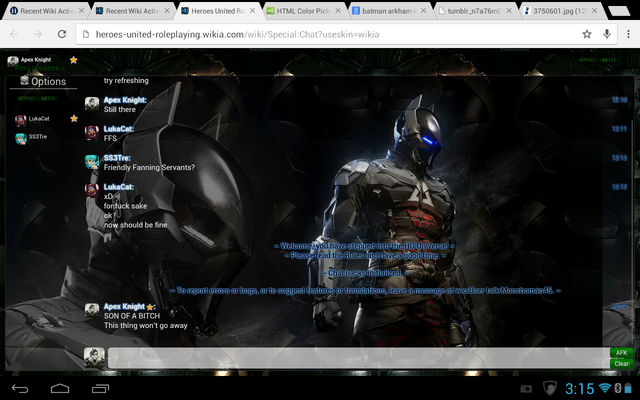The image size is (640, 400).
Task: Go back using the browser back arrow
Action: point(14,34)
